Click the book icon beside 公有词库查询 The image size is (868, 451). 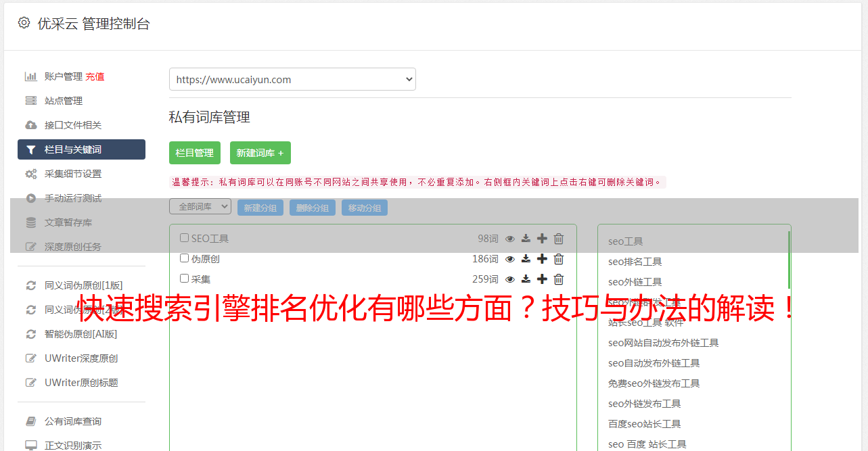pyautogui.click(x=30, y=421)
